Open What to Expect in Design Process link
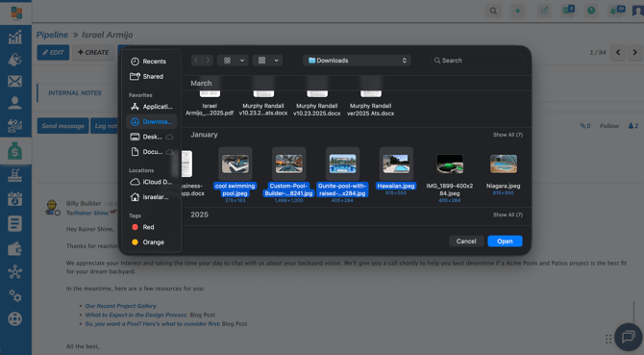 [x=136, y=315]
